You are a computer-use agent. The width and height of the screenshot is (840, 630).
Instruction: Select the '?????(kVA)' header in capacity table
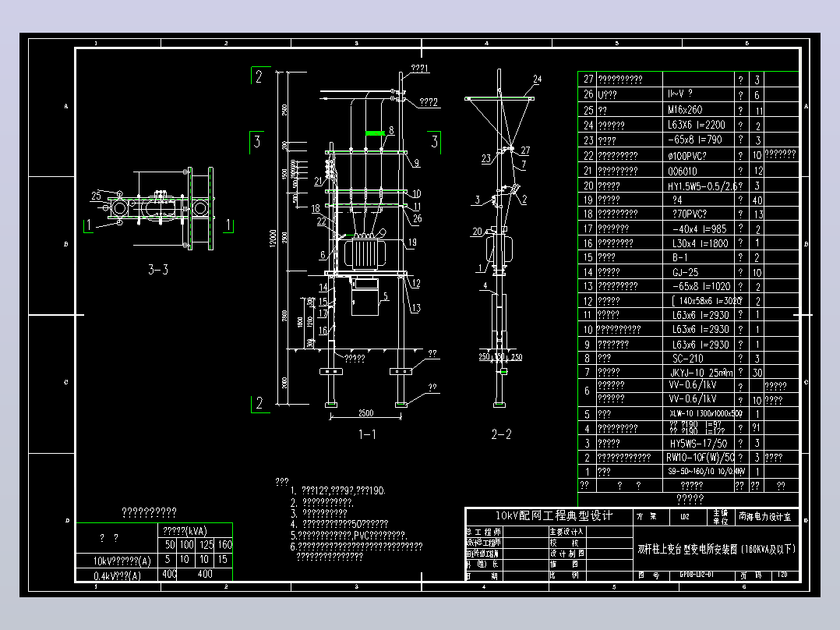(x=185, y=531)
